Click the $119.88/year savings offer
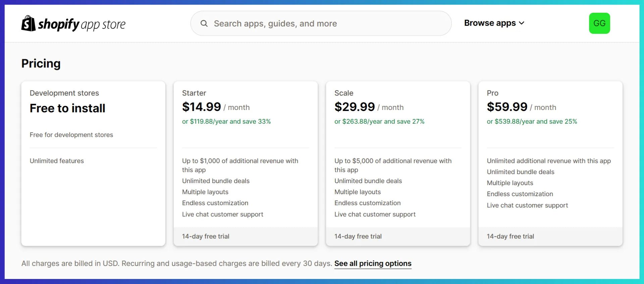The height and width of the screenshot is (284, 644). click(x=226, y=121)
